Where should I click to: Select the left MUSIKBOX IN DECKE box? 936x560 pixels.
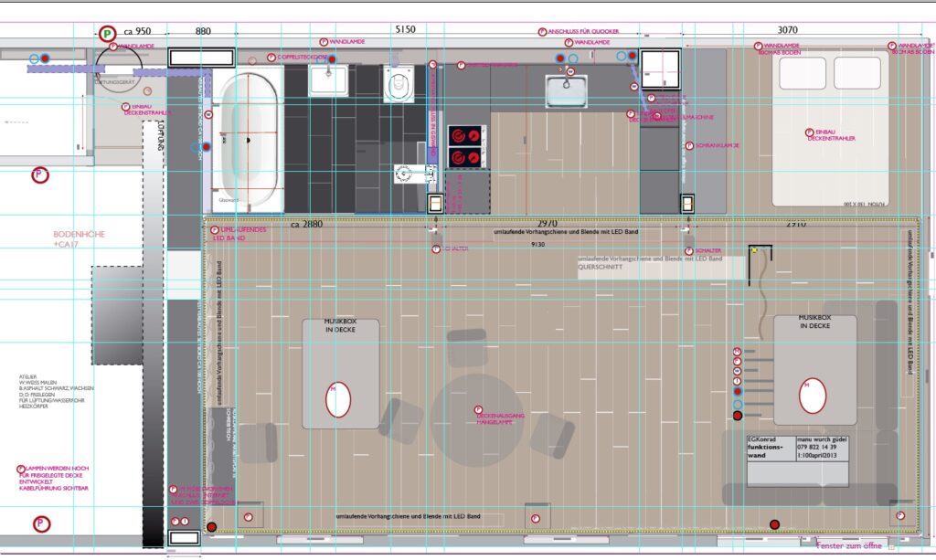(x=340, y=373)
